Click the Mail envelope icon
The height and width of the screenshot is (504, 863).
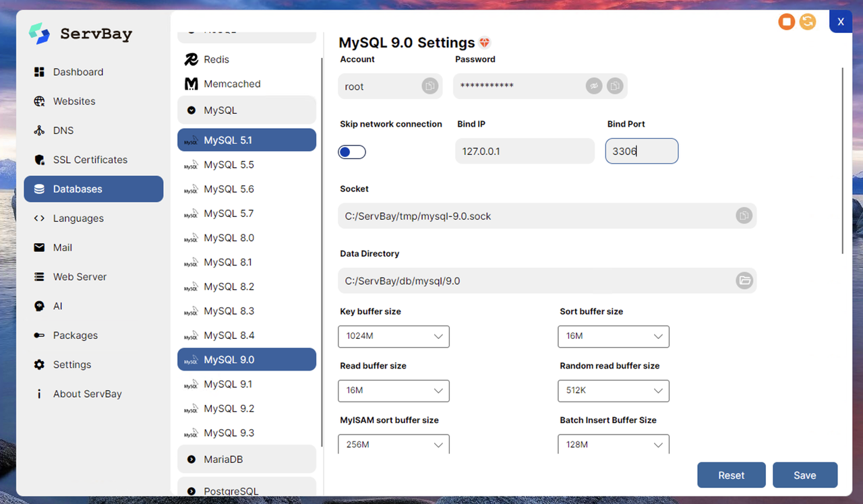tap(39, 247)
